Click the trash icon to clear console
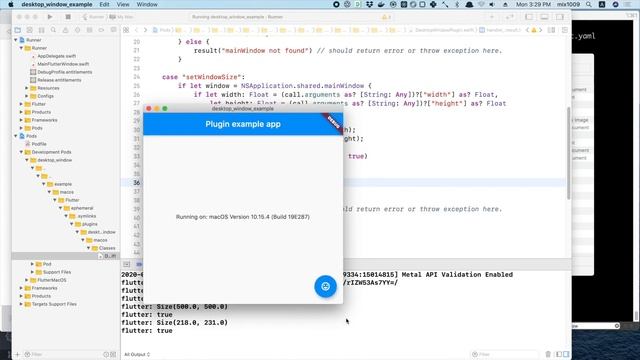640x360 pixels. (548, 354)
